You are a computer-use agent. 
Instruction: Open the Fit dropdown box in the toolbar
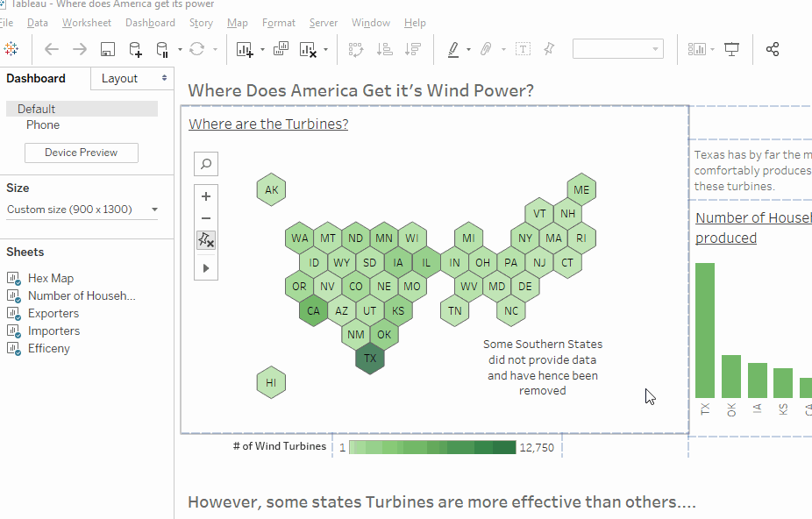click(x=618, y=49)
